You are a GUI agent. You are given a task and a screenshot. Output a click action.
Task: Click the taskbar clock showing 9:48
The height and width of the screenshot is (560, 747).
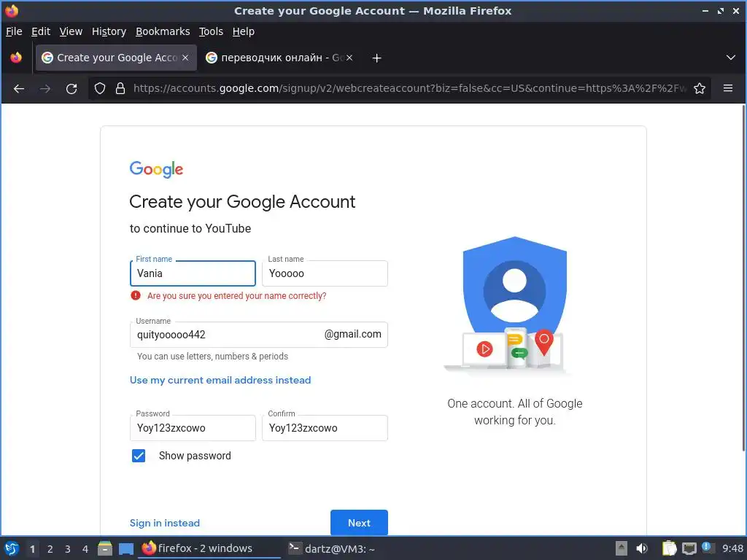coord(732,548)
